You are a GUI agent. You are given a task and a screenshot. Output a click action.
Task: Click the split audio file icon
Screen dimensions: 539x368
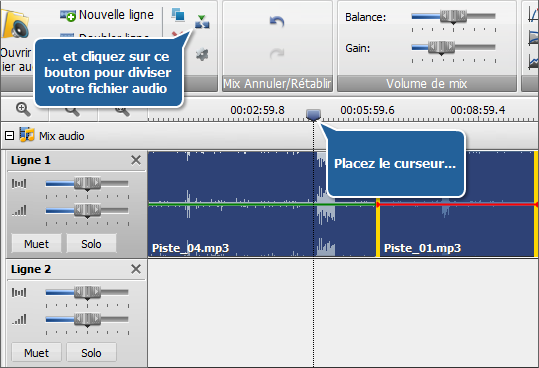[202, 22]
